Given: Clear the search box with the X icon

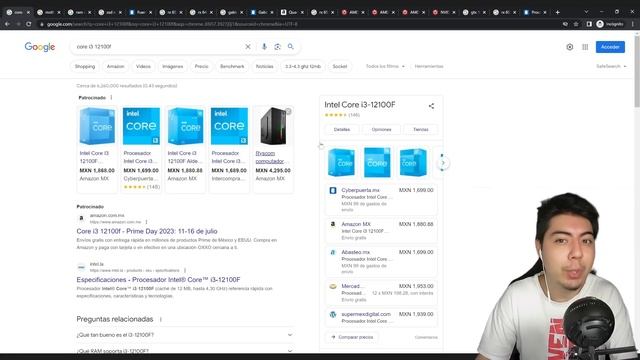Looking at the screenshot, I should click(x=248, y=47).
